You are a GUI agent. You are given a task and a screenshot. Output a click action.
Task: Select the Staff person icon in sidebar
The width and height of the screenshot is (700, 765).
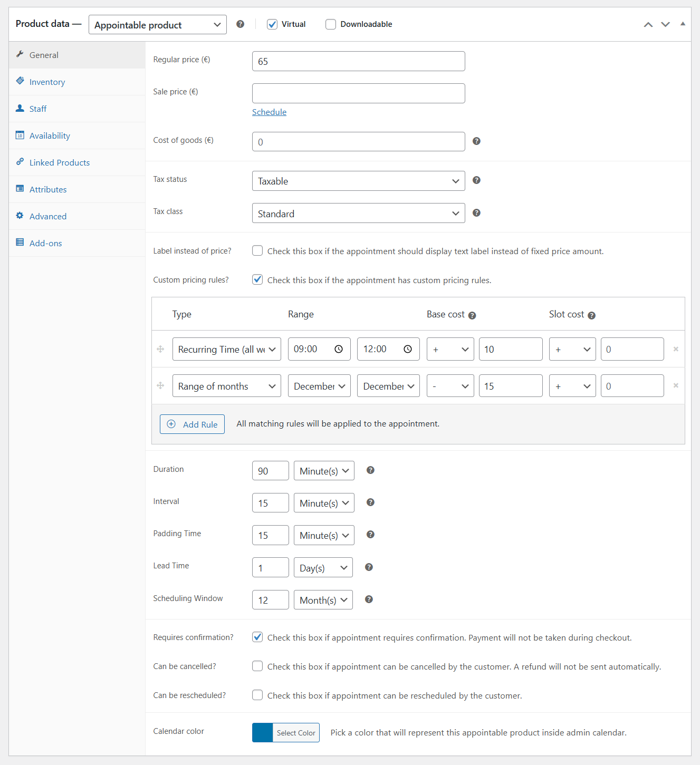(20, 108)
